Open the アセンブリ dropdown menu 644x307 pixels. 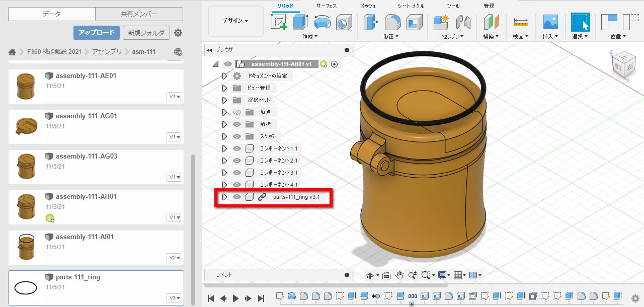451,36
